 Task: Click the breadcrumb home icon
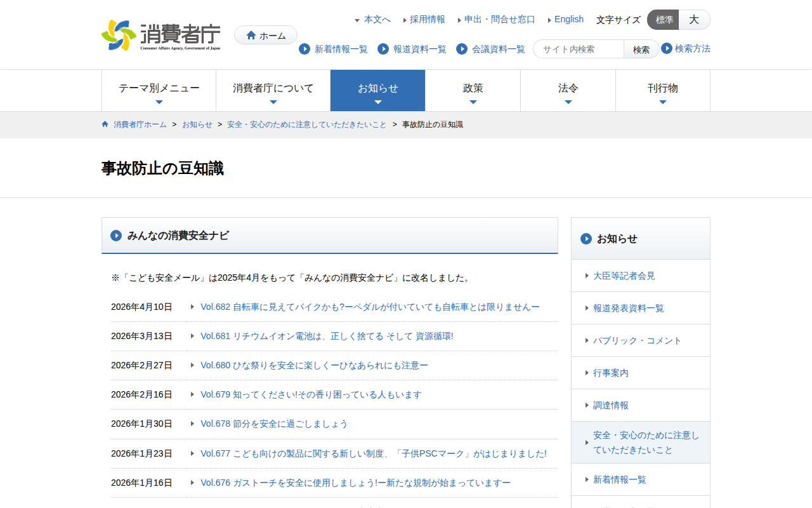pyautogui.click(x=105, y=124)
